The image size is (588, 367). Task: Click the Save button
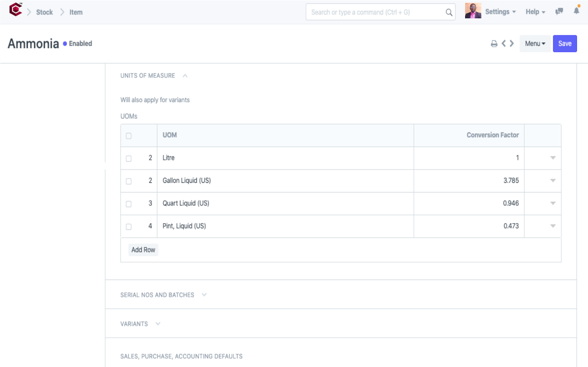565,44
